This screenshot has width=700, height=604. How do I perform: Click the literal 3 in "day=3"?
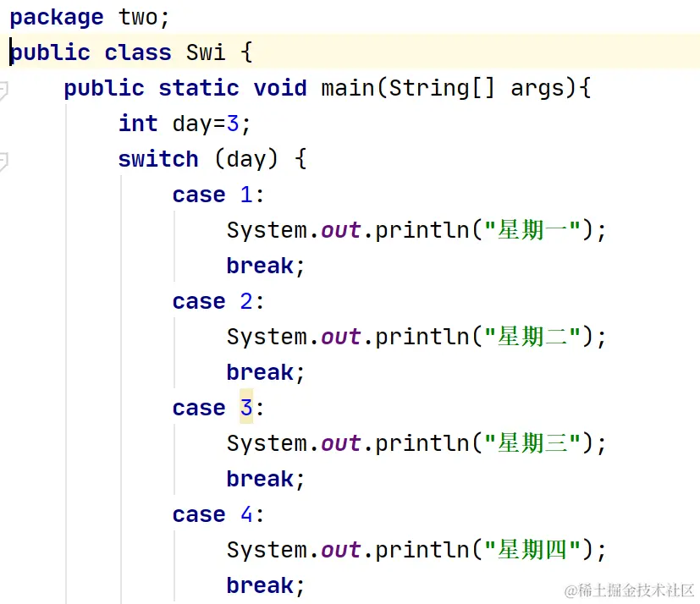(x=233, y=124)
